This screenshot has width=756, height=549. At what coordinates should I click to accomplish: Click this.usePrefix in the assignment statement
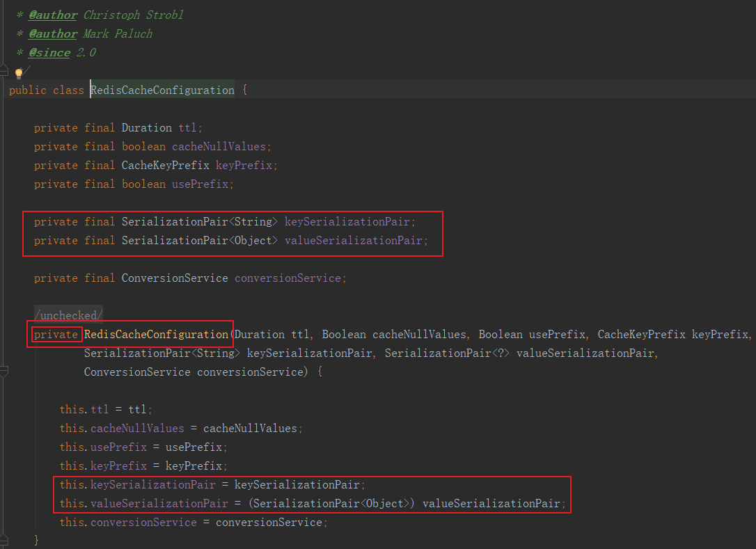(103, 447)
